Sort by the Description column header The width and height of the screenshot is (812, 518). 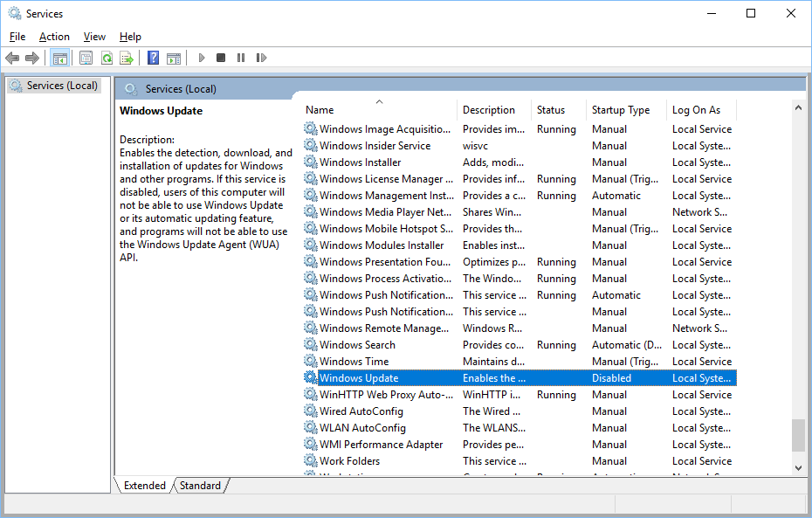[x=494, y=110]
